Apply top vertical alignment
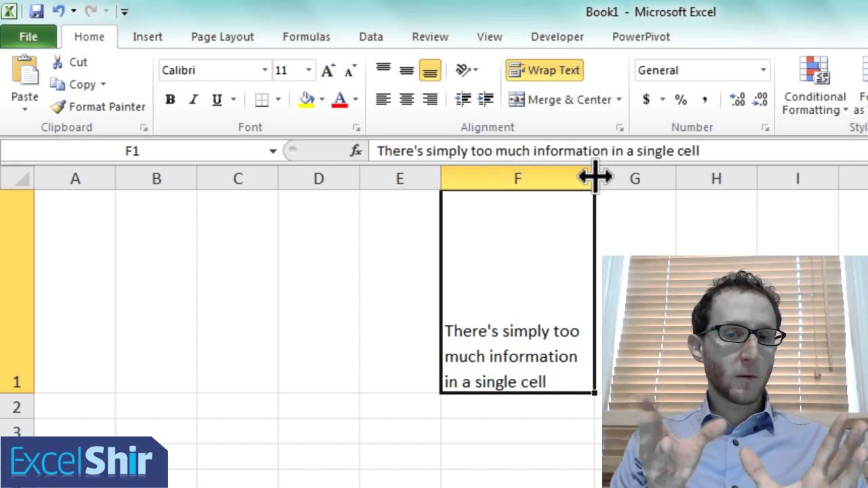This screenshot has width=868, height=488. [x=383, y=70]
